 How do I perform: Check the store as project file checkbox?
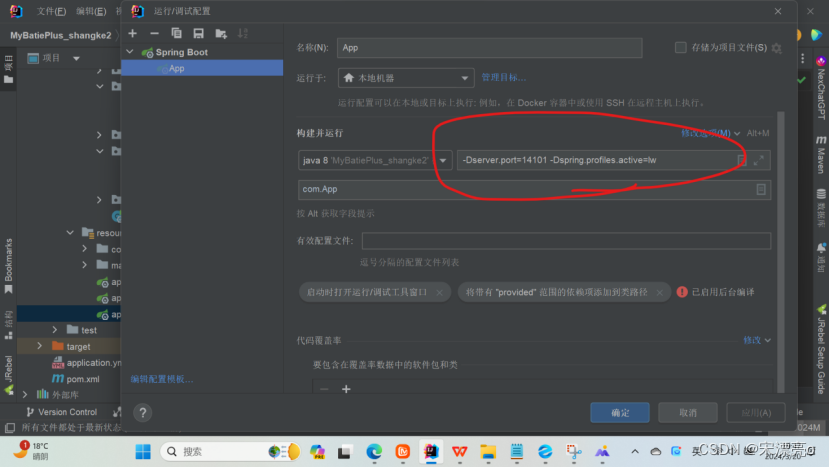tap(681, 47)
